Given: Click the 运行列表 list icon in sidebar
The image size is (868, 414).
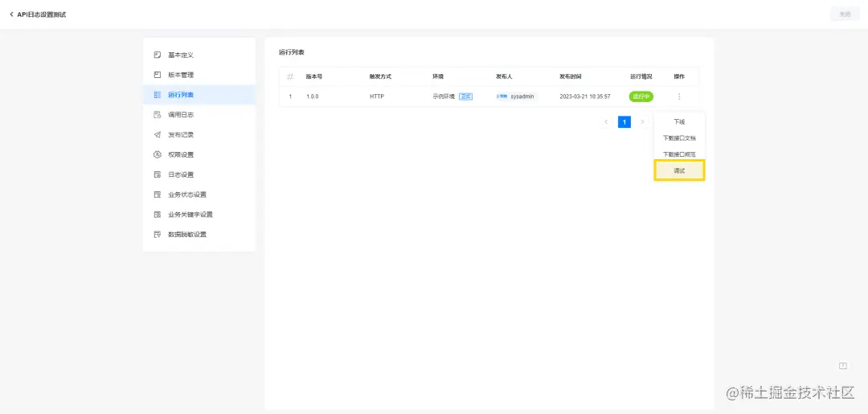Looking at the screenshot, I should click(x=158, y=95).
